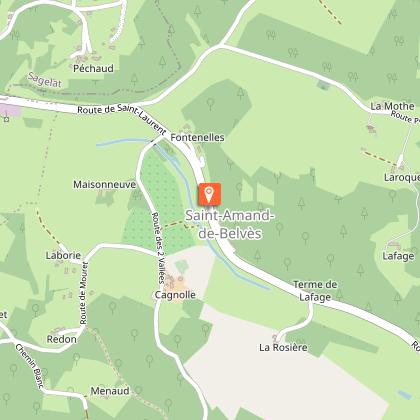Screen dimensions: 420x420
Task: Click the small blue pond
Action: [405, 395]
